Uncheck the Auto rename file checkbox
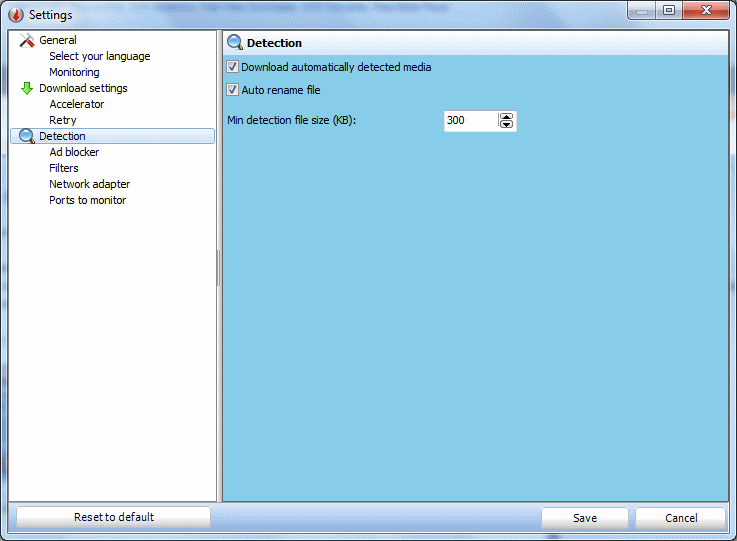Screen dimensions: 737x541 (x=232, y=89)
